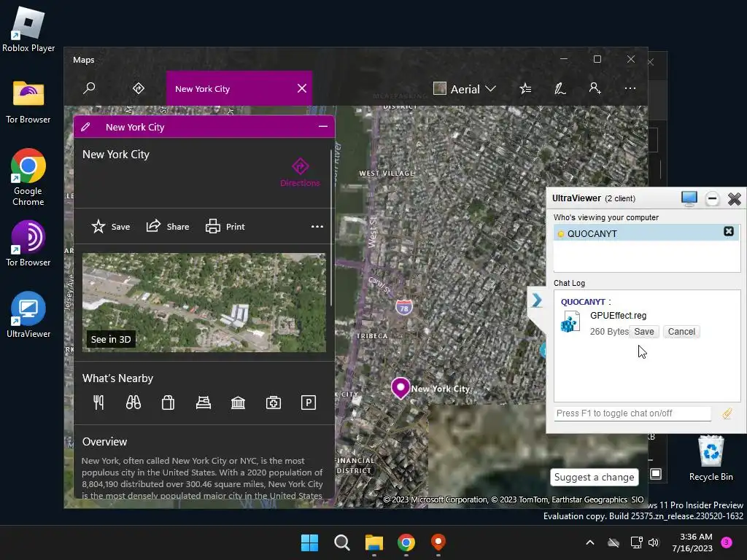This screenshot has width=747, height=560.
Task: Show nearby banks building icon
Action: point(239,402)
